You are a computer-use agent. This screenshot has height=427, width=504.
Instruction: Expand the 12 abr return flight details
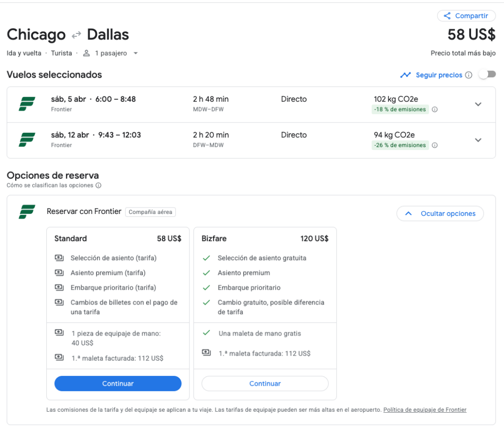(478, 140)
